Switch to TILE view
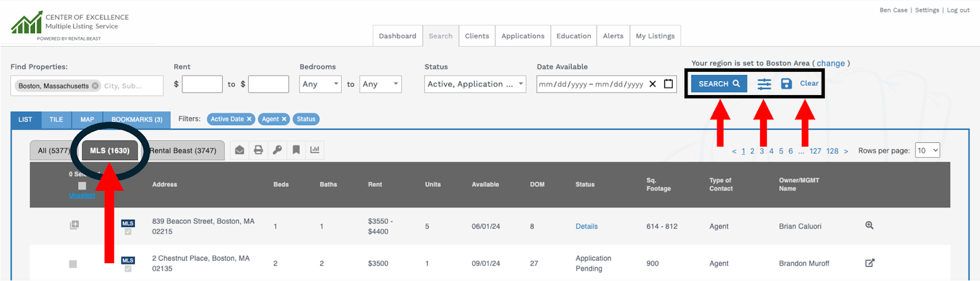The width and height of the screenshot is (980, 281). pyautogui.click(x=56, y=120)
